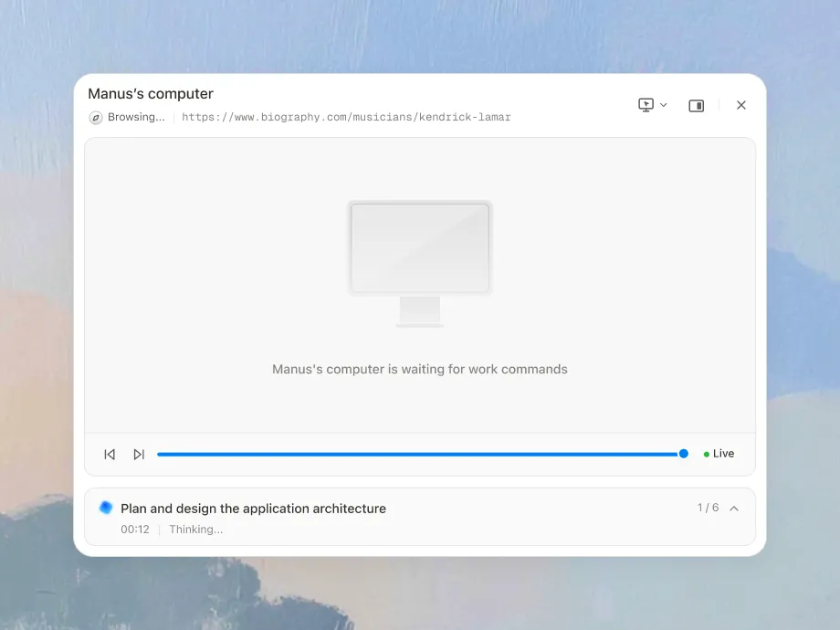Click the biography.com URL in the header

[x=346, y=118]
